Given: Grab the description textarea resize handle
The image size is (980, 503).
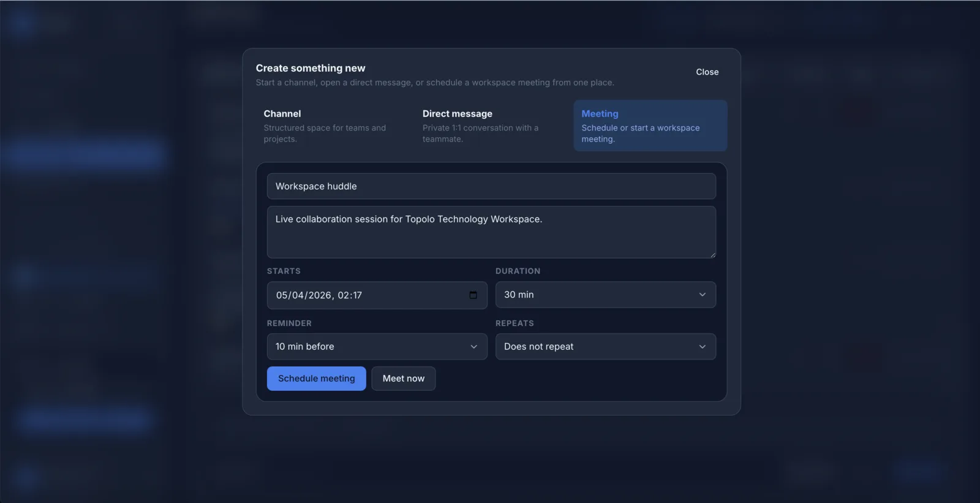Looking at the screenshot, I should (712, 255).
